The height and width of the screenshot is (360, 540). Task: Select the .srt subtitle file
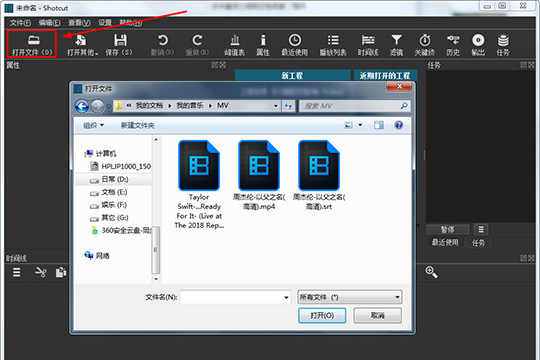[319, 175]
